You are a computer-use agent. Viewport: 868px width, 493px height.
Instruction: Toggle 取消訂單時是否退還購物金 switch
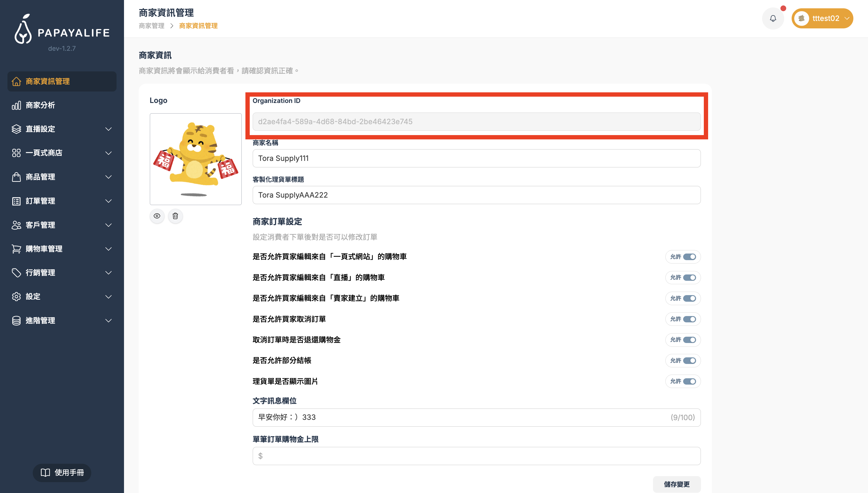click(x=689, y=340)
